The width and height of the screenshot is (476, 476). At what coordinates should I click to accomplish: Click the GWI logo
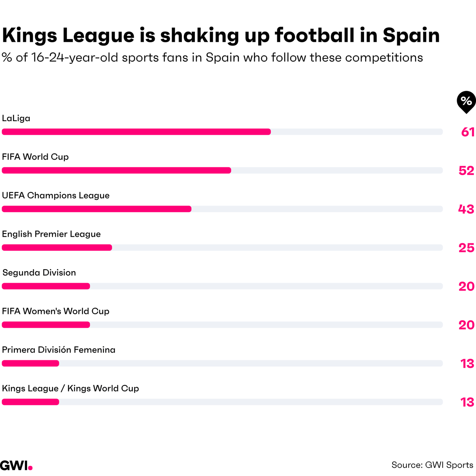tap(16, 465)
